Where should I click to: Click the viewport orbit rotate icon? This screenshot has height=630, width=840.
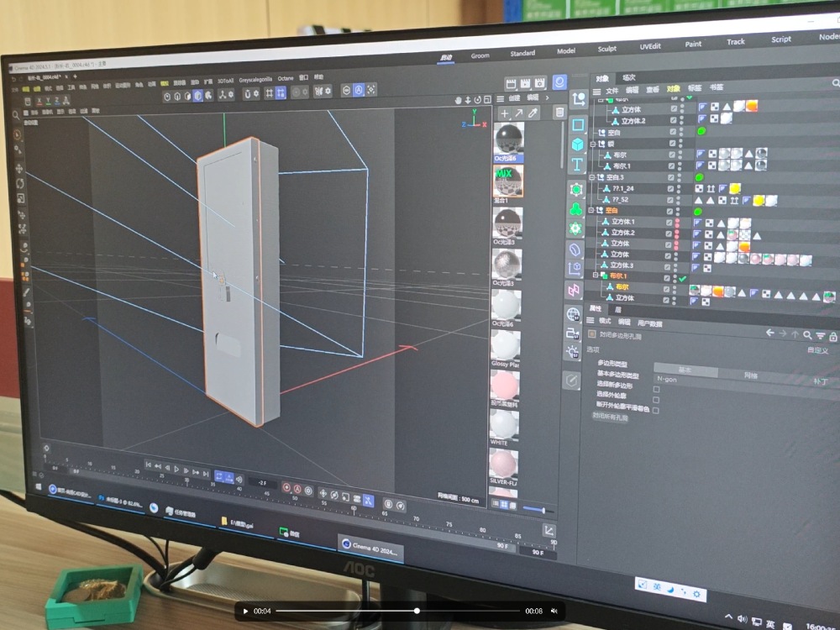click(477, 100)
